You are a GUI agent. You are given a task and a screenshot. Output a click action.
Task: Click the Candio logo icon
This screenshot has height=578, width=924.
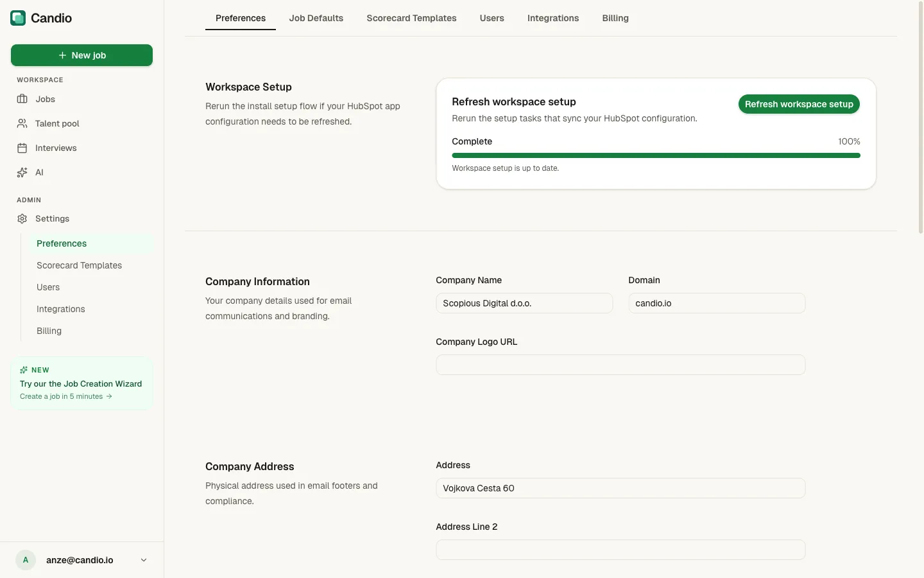click(x=18, y=18)
